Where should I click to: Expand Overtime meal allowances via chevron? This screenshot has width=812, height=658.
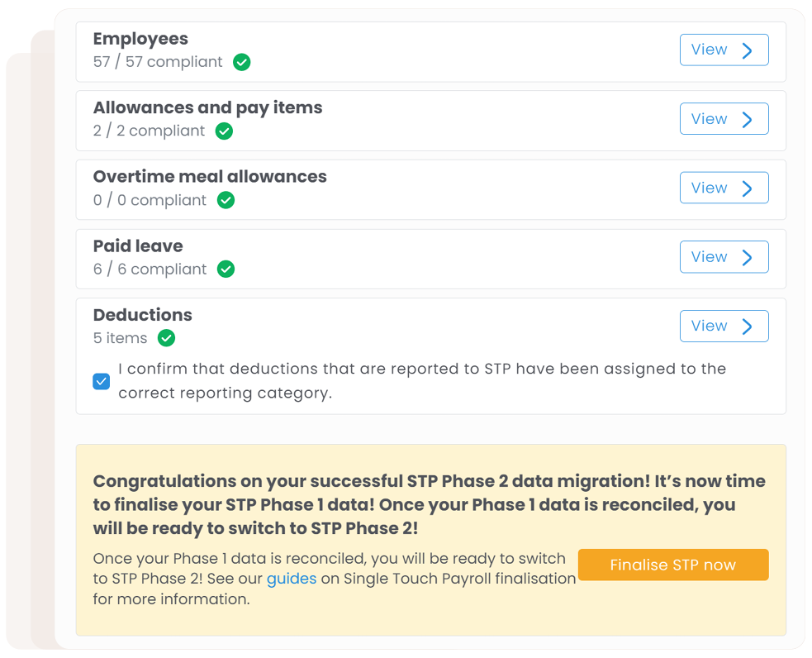[x=748, y=188]
